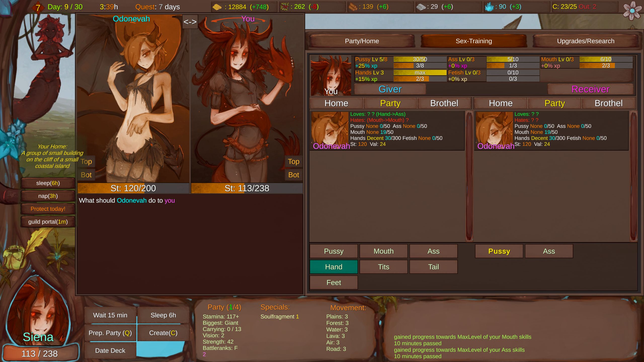Open the Party/Home tab
Viewport: 644px width, 362px height.
(x=362, y=41)
